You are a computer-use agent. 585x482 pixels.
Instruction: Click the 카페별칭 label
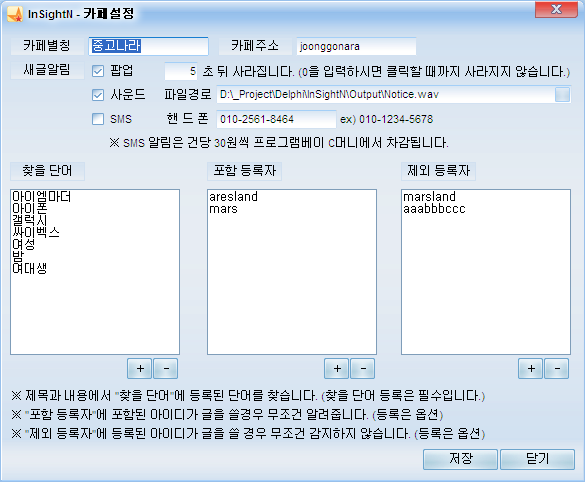47,46
